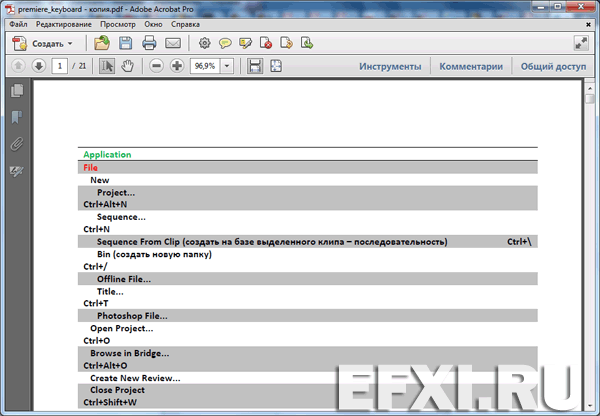This screenshot has height=416, width=600.
Task: Click the Open file folder icon
Action: (102, 43)
